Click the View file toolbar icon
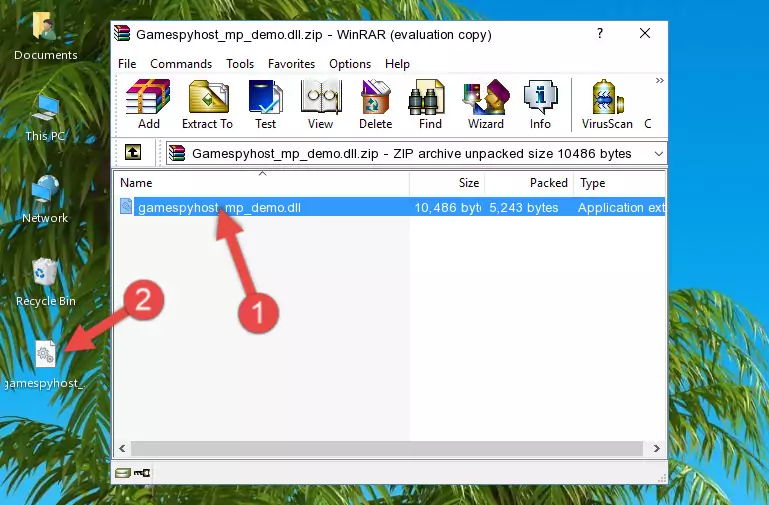Screen dimensions: 769x505 [x=321, y=104]
